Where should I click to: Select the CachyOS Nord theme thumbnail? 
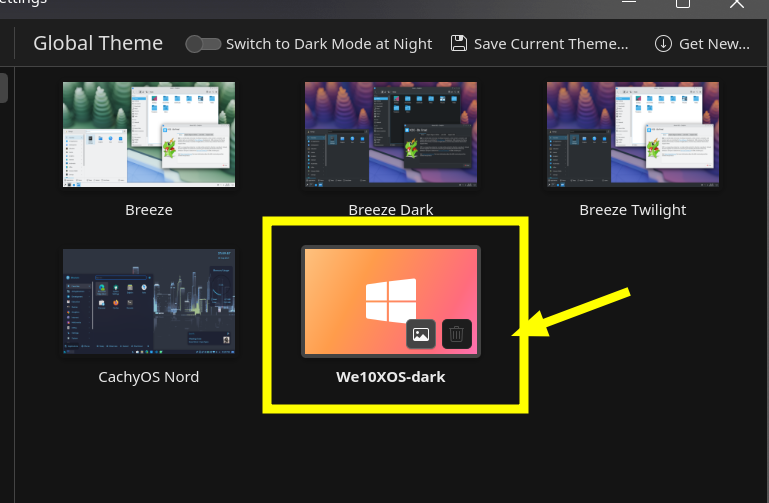click(x=149, y=302)
